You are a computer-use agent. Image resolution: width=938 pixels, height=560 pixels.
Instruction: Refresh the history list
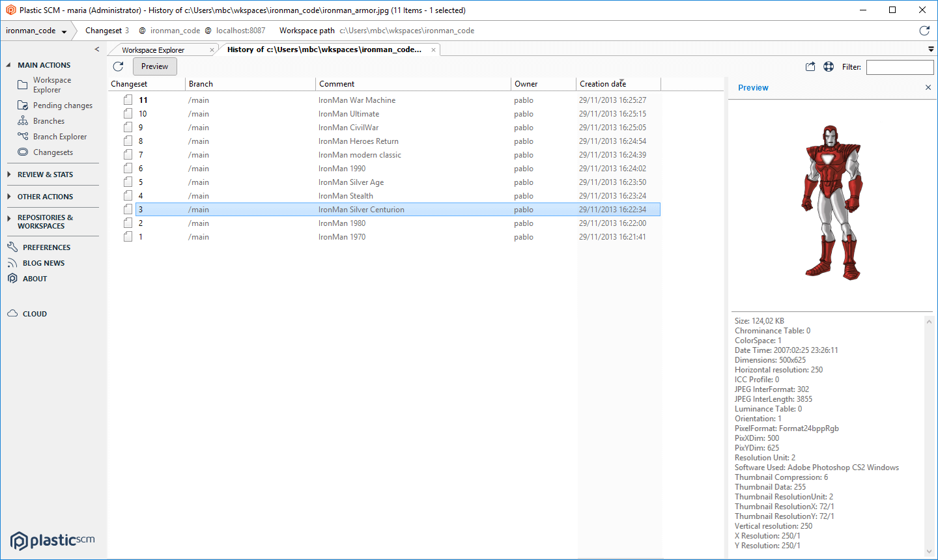point(118,66)
